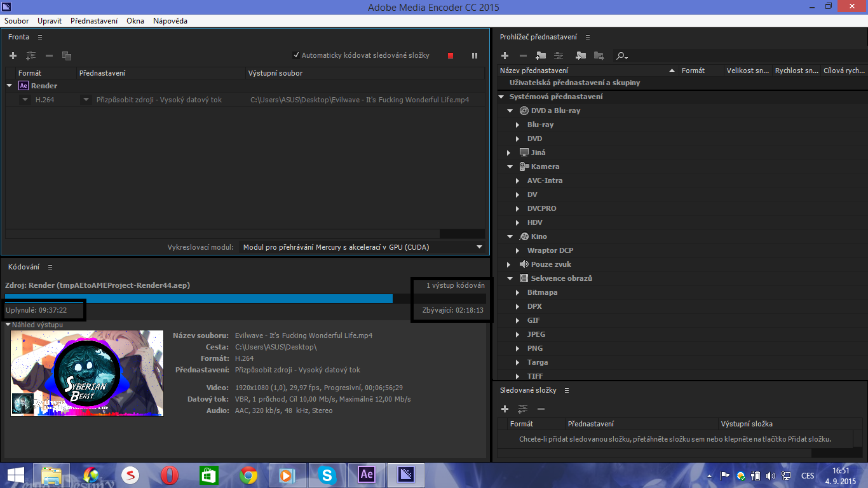Expand the AVC-Intra presets
Image resolution: width=868 pixels, height=488 pixels.
pos(519,180)
